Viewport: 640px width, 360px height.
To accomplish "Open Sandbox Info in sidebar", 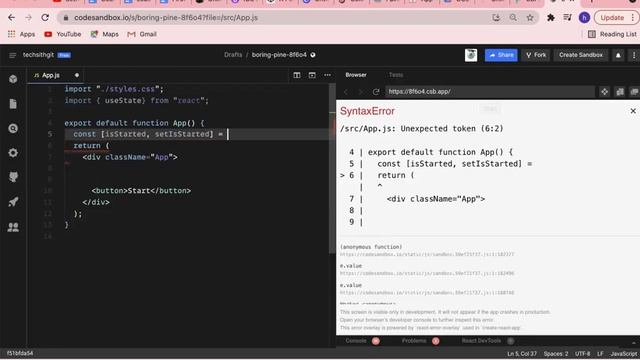I will [13, 79].
